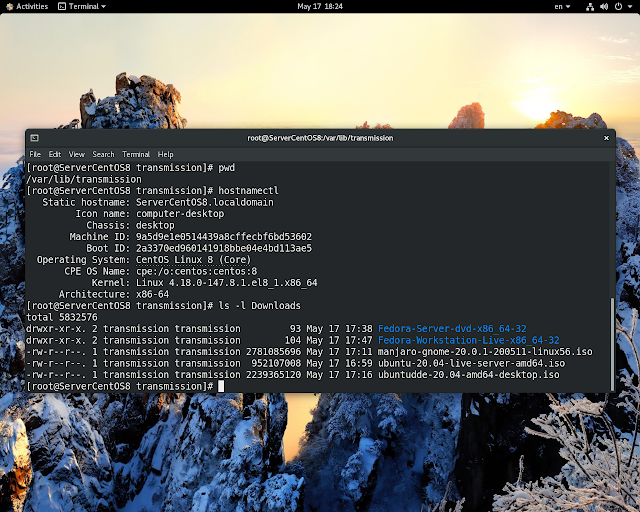The image size is (640, 512).
Task: Click the /var/lib/transmission pwd output
Action: (x=84, y=179)
